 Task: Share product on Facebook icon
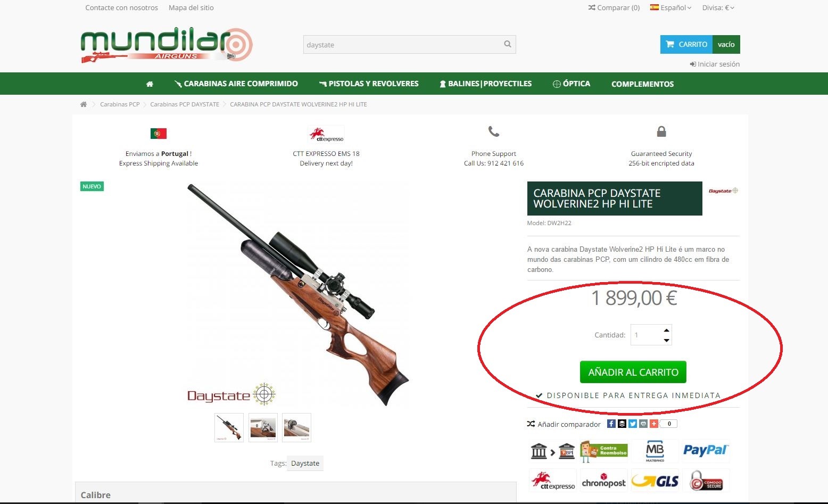click(x=611, y=424)
